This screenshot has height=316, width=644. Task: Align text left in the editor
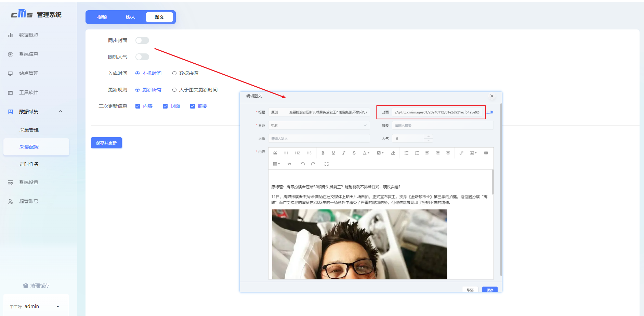tap(427, 153)
